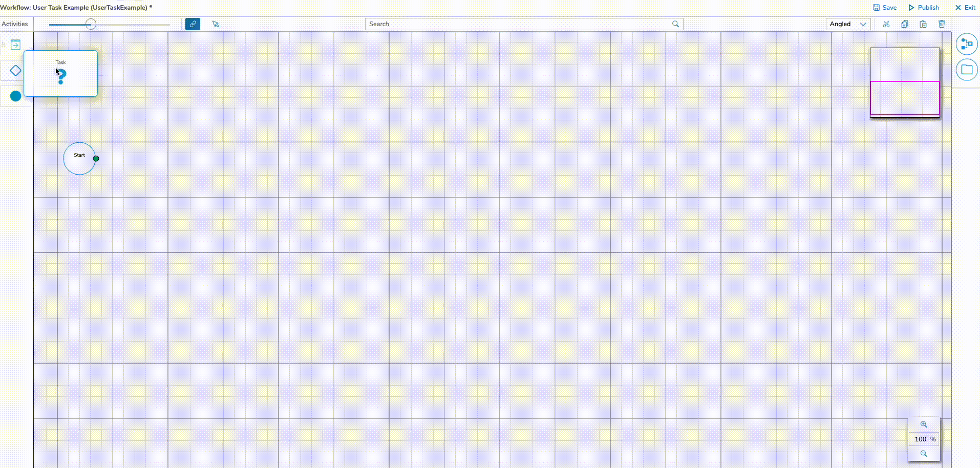This screenshot has width=980, height=468.
Task: Click the zoom slider handle in toolbar
Action: tap(91, 24)
